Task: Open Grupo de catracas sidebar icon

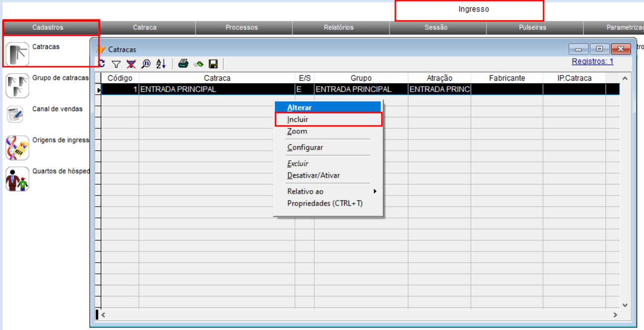Action: tap(17, 86)
